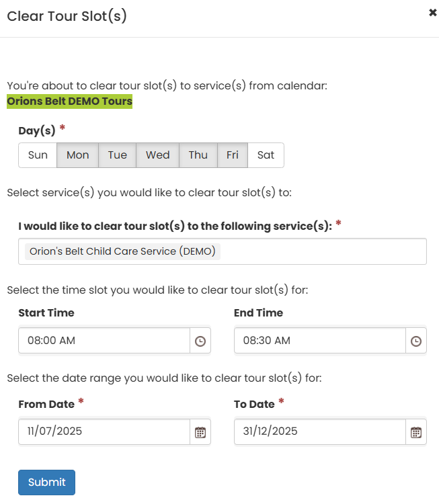Open the From Date calendar icon
439x504 pixels.
(200, 432)
